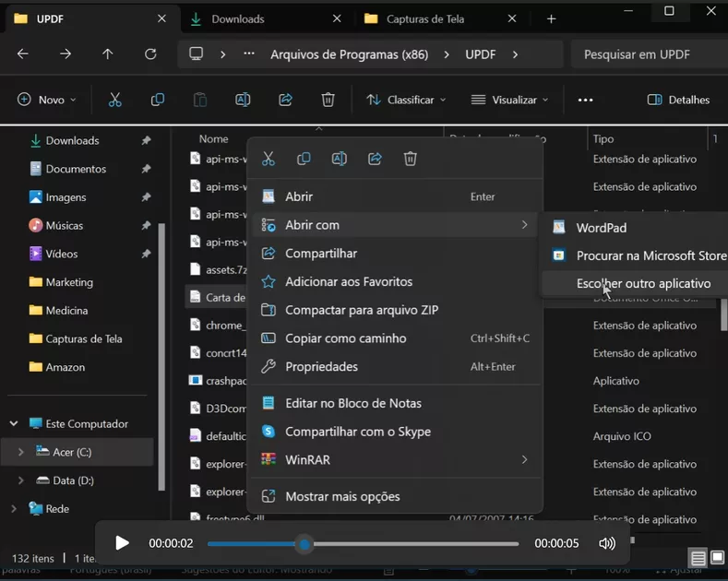
Task: Open the Classificar sort dropdown
Action: point(406,100)
